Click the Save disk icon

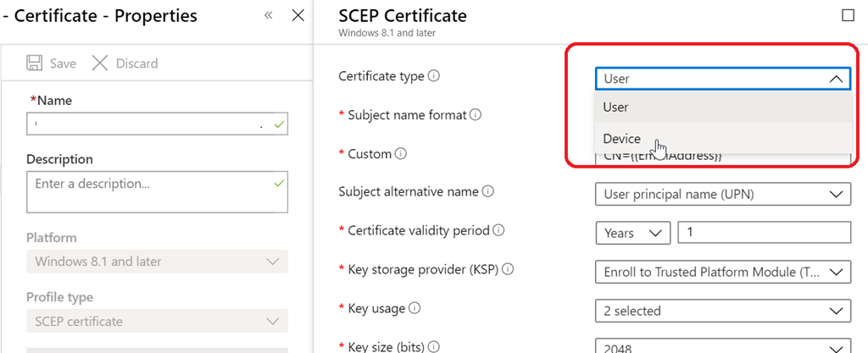click(x=35, y=63)
